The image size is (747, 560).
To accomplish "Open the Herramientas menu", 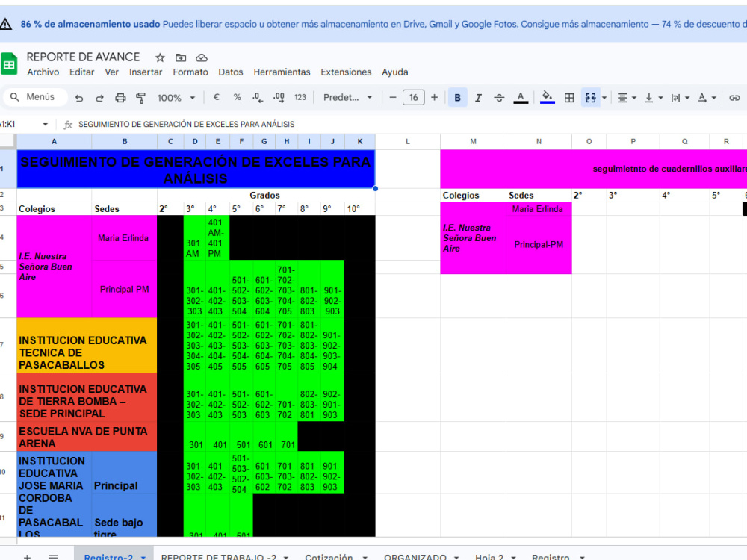I will tap(282, 72).
